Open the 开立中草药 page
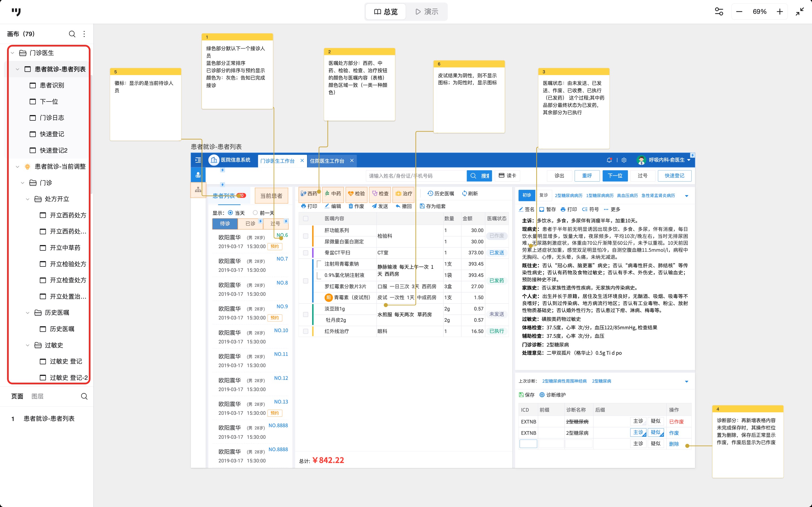Image resolution: width=812 pixels, height=507 pixels. [65, 248]
